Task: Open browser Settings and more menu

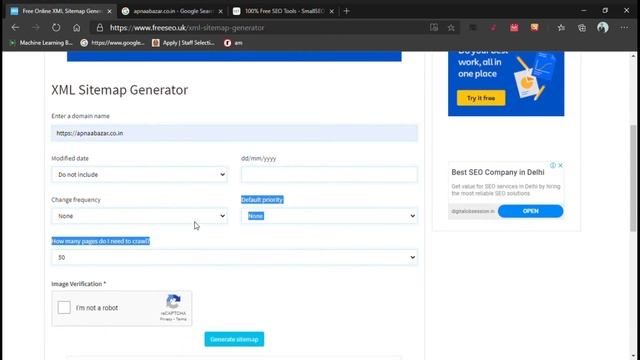Action: [624, 28]
